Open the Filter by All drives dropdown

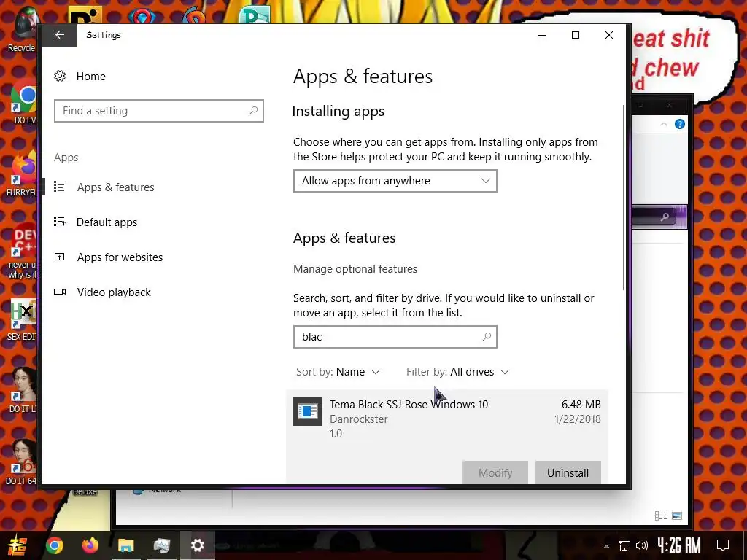(458, 372)
